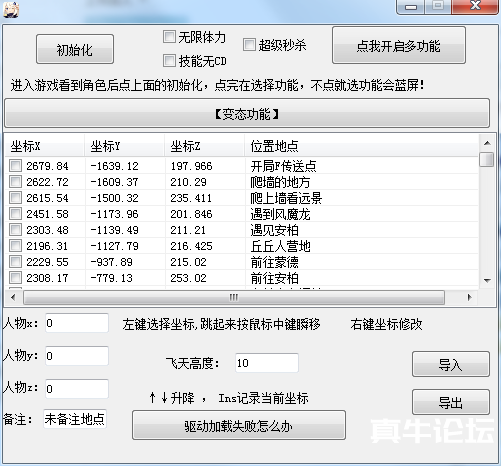The height and width of the screenshot is (466, 501).
Task: Check the 爬上墙看远景 row checkbox
Action: (x=15, y=198)
